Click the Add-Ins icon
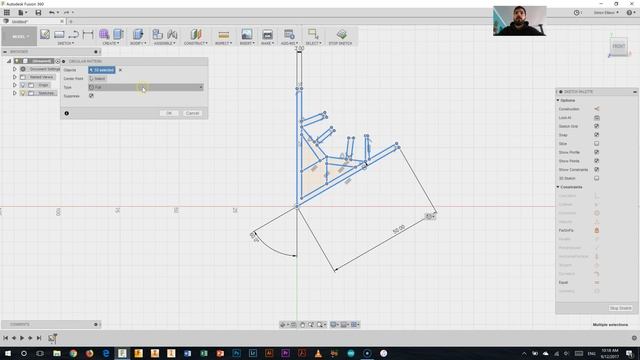Viewport: 640px width, 360px height. point(289,34)
